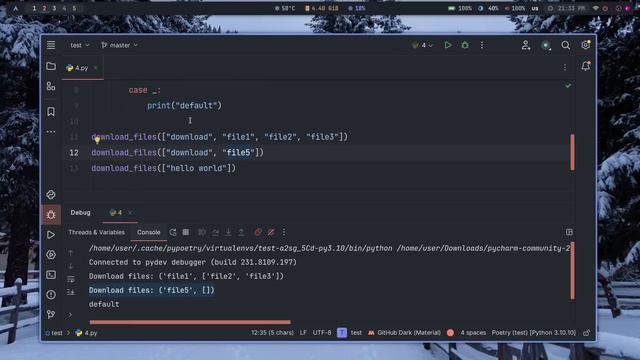640x360 pixels.
Task: Open the Services tool window
Action: 51,255
